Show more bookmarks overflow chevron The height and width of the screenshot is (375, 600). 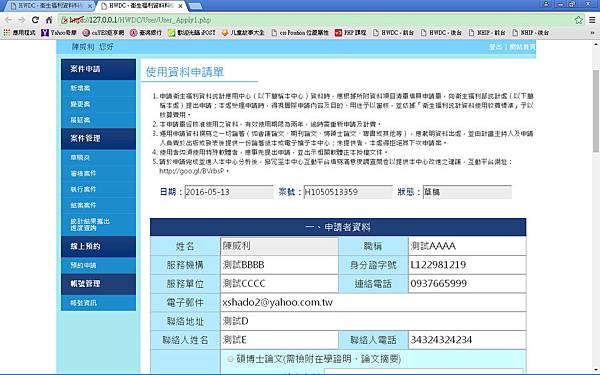pos(592,33)
